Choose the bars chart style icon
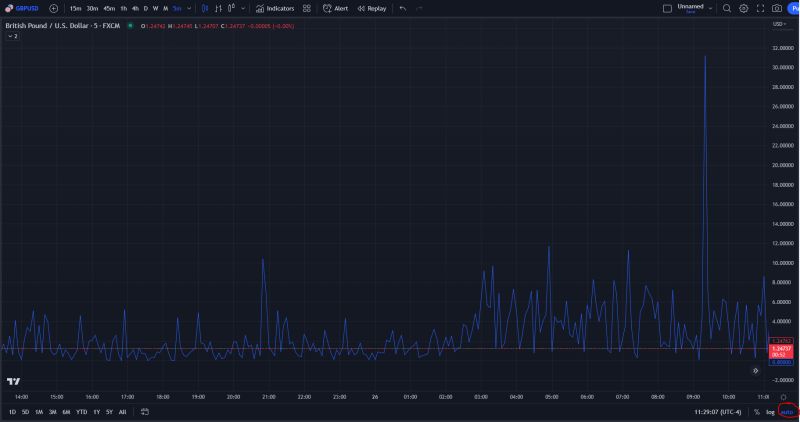 218,8
